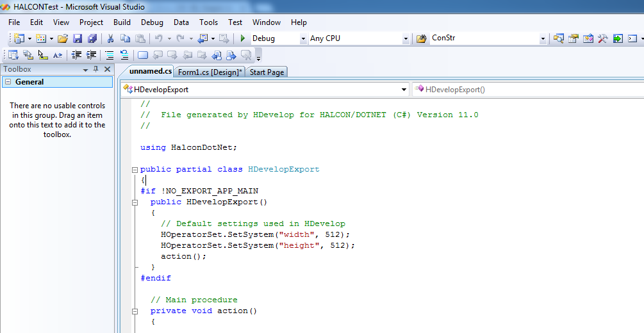The image size is (644, 333).
Task: Click the next bookmark in document icon
Action: click(231, 55)
